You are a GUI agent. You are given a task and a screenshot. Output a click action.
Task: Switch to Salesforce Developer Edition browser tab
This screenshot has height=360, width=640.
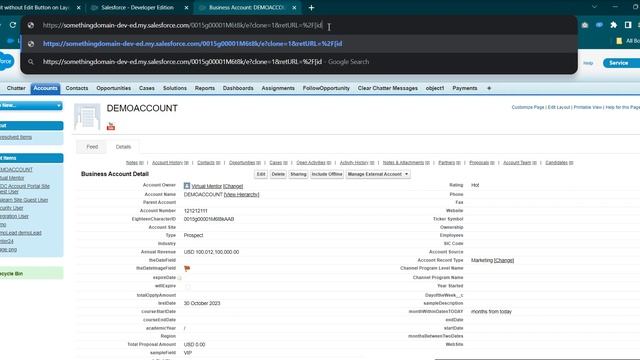click(137, 8)
